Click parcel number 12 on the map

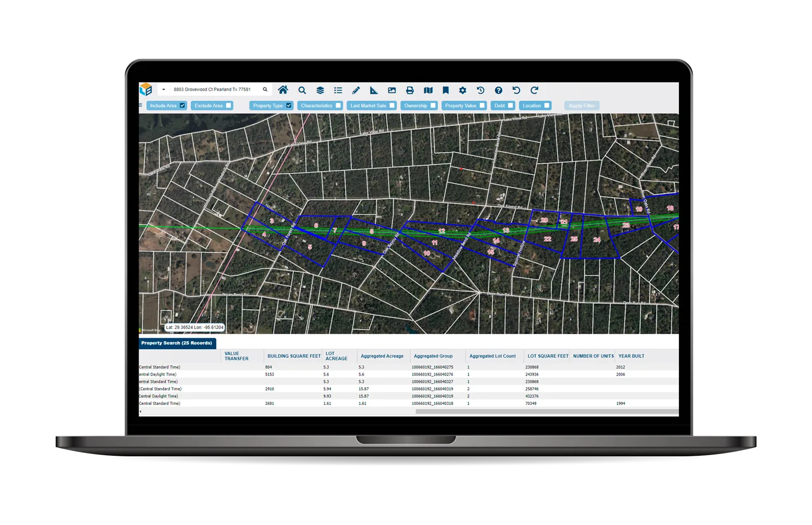tap(442, 231)
